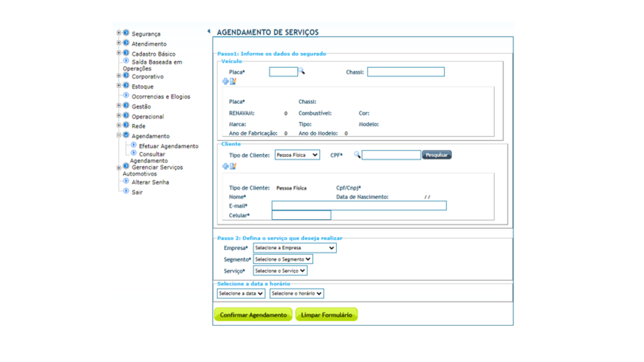This screenshot has height=362, width=644.
Task: Expand the Estoque tree node
Action: coord(119,85)
